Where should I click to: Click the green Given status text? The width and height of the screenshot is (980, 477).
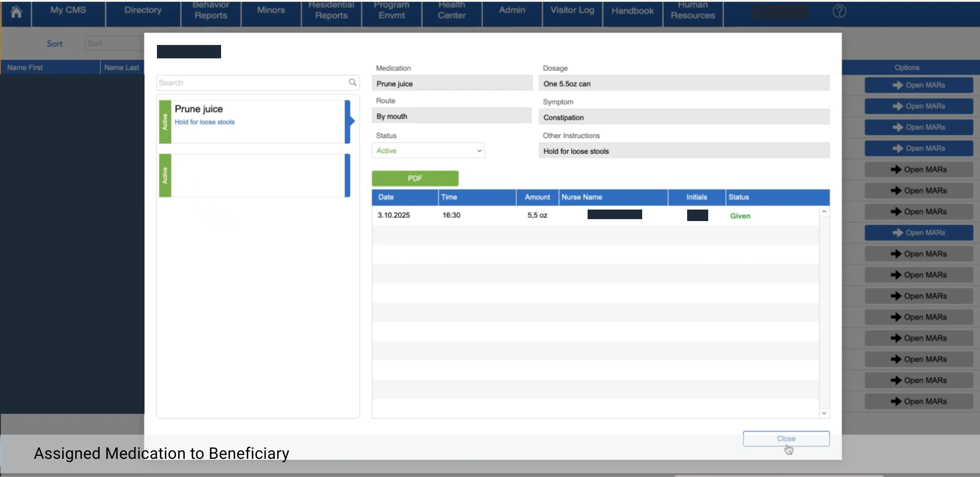point(740,216)
